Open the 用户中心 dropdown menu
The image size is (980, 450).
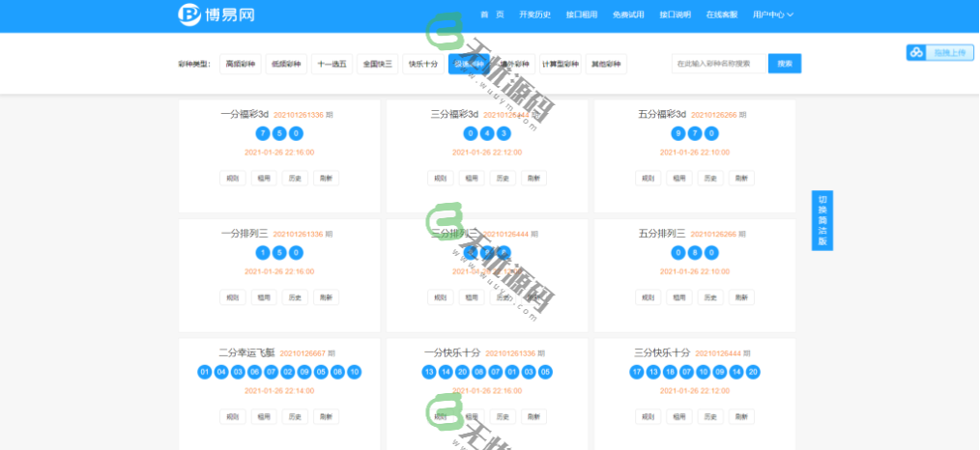[772, 14]
